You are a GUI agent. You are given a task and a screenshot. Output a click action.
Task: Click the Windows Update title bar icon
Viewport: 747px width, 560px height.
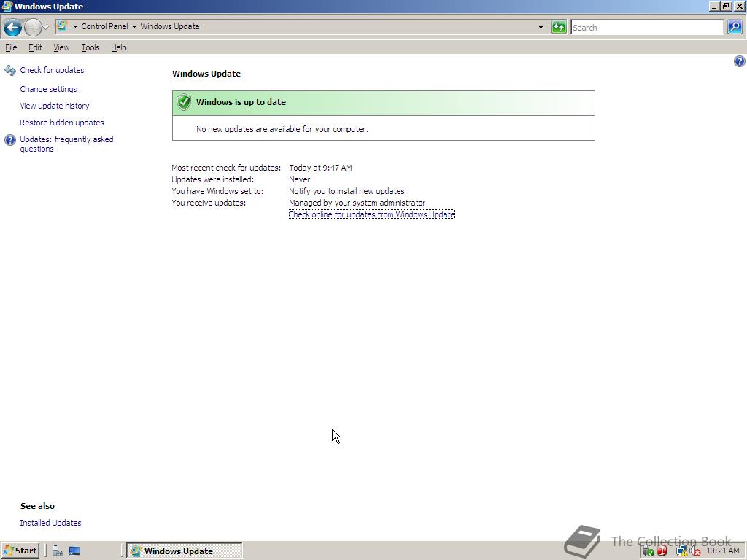7,6
